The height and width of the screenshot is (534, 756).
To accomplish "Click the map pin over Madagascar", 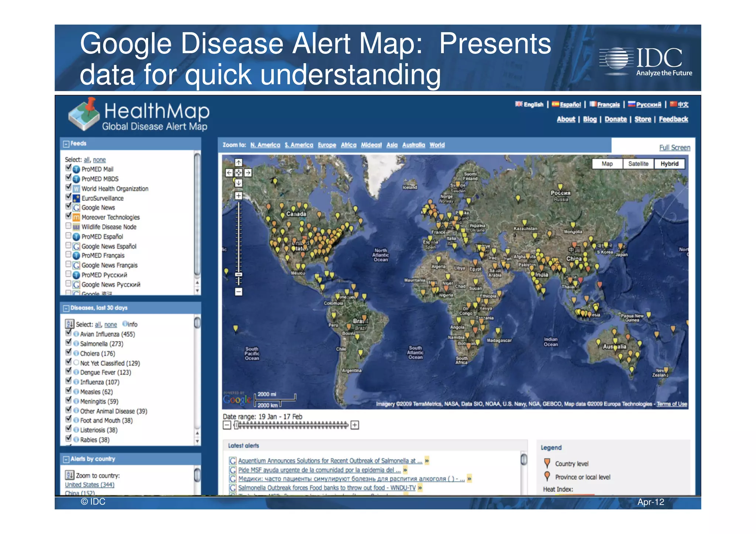I will (498, 331).
